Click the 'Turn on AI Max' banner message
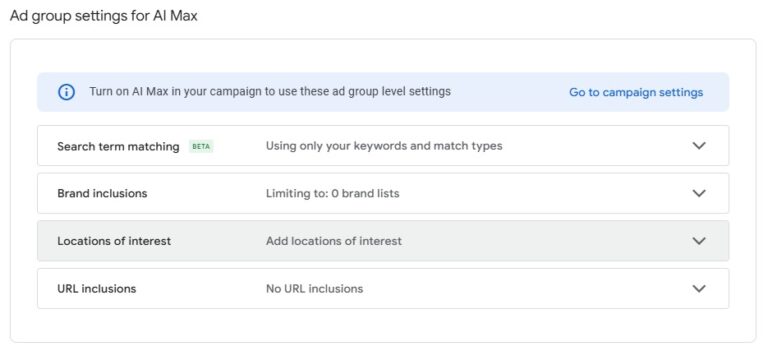The image size is (768, 360). coord(270,92)
